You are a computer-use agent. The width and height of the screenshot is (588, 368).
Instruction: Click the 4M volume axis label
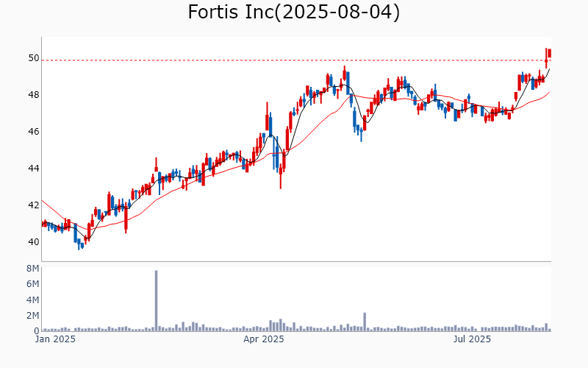(32, 300)
